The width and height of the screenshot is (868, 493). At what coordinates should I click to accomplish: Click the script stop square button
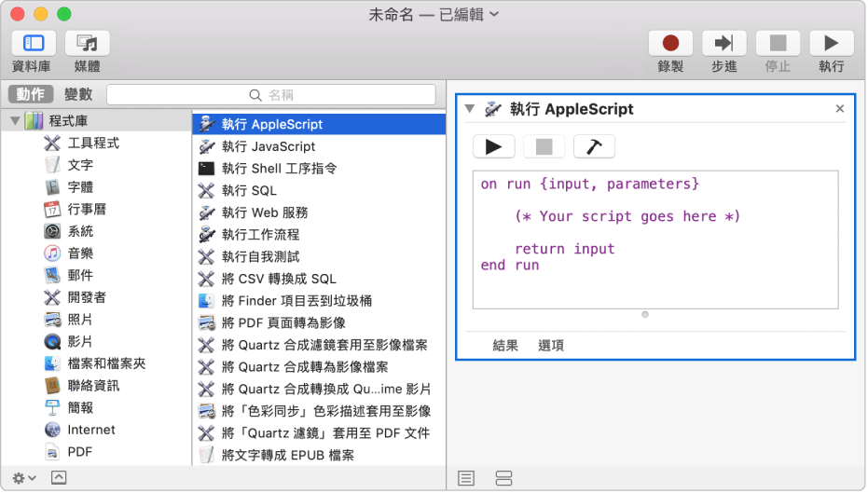pos(544,146)
